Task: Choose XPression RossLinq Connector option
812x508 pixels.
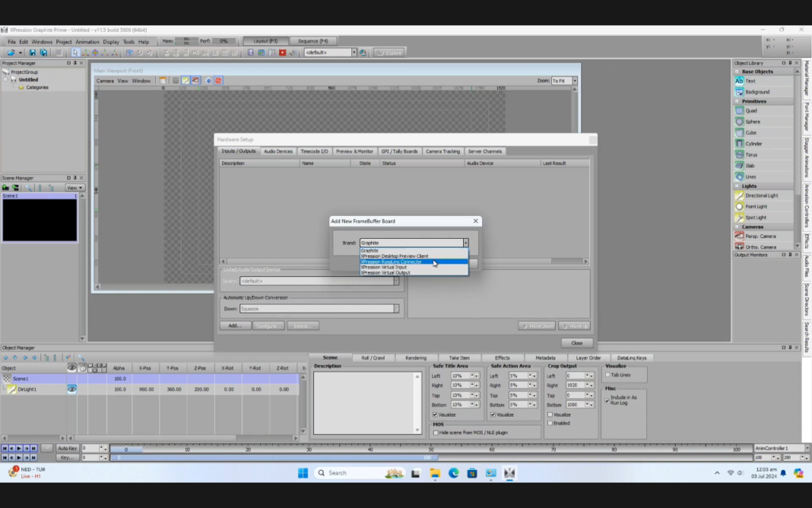Action: 414,262
